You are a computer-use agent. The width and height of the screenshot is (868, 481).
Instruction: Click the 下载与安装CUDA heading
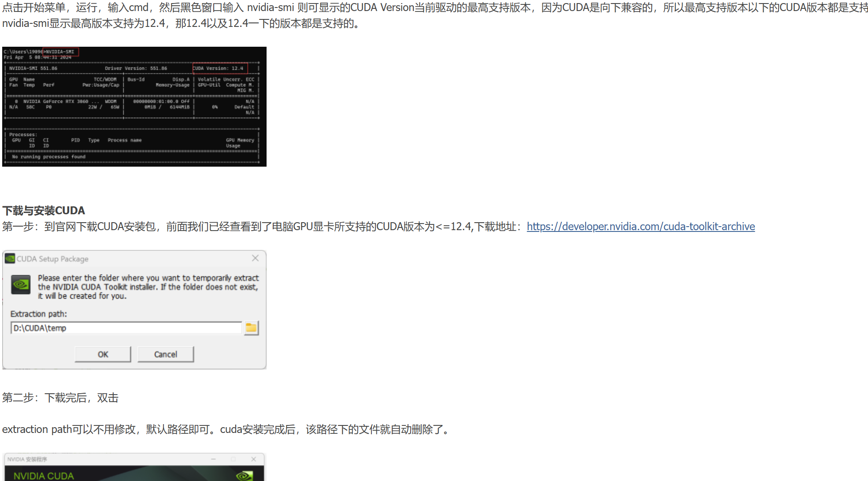point(44,210)
